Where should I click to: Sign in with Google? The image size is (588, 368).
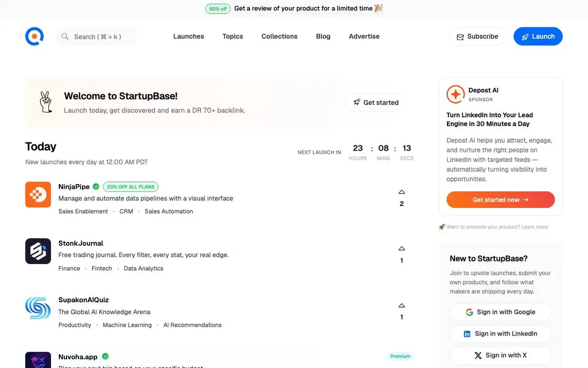(x=500, y=312)
